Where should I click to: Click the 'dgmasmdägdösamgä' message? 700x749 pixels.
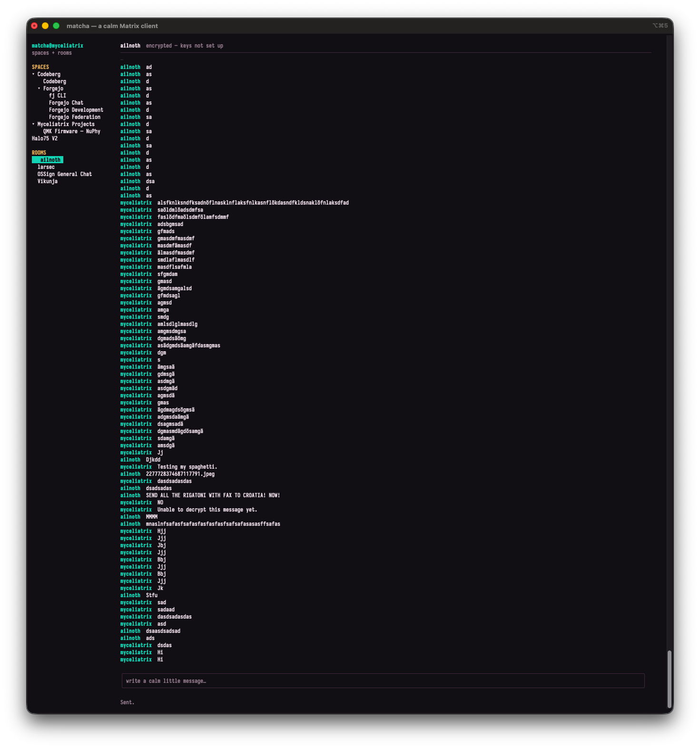click(x=180, y=431)
